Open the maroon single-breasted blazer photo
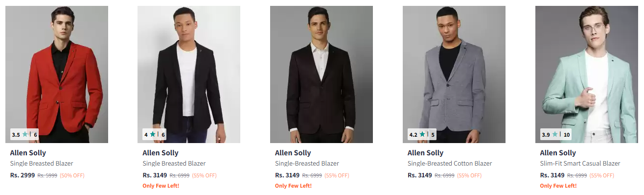 322,74
